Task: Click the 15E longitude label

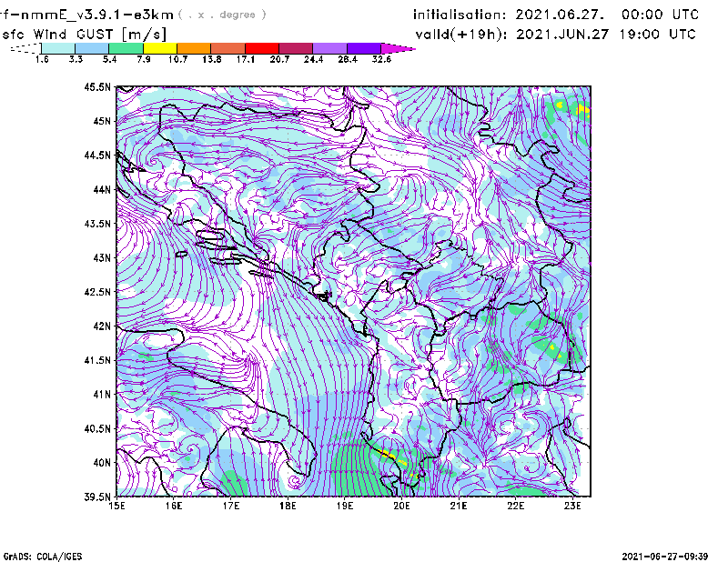Action: (x=116, y=506)
